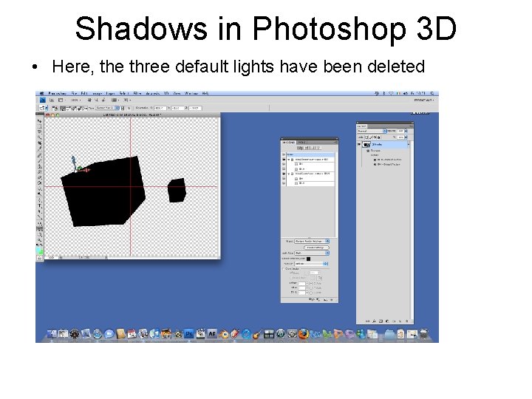
Task: Open the options bar View dropdown
Action: (x=107, y=108)
